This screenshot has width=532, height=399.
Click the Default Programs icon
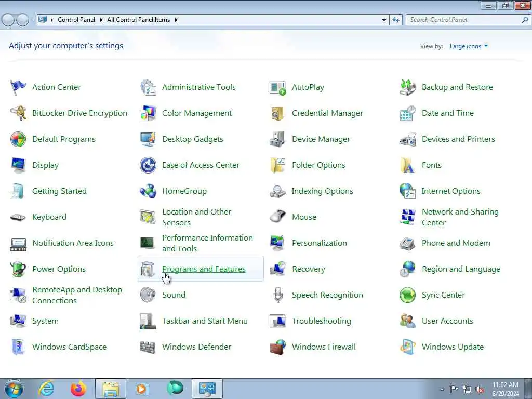18,139
